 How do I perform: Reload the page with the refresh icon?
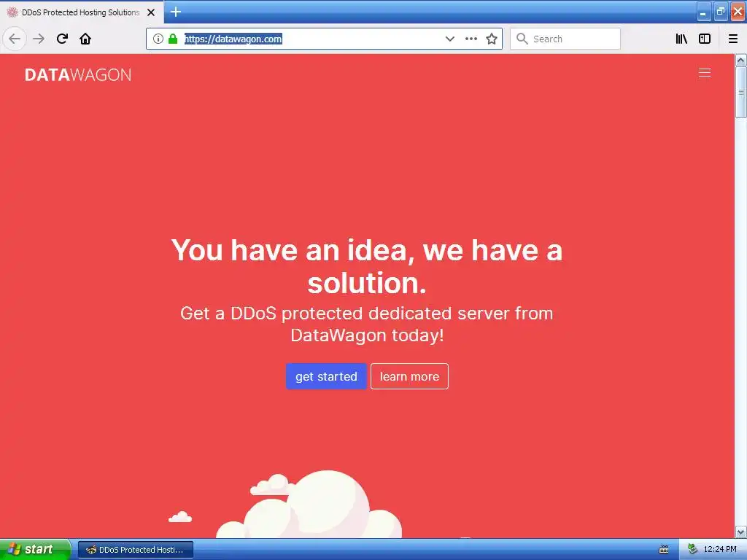click(62, 39)
